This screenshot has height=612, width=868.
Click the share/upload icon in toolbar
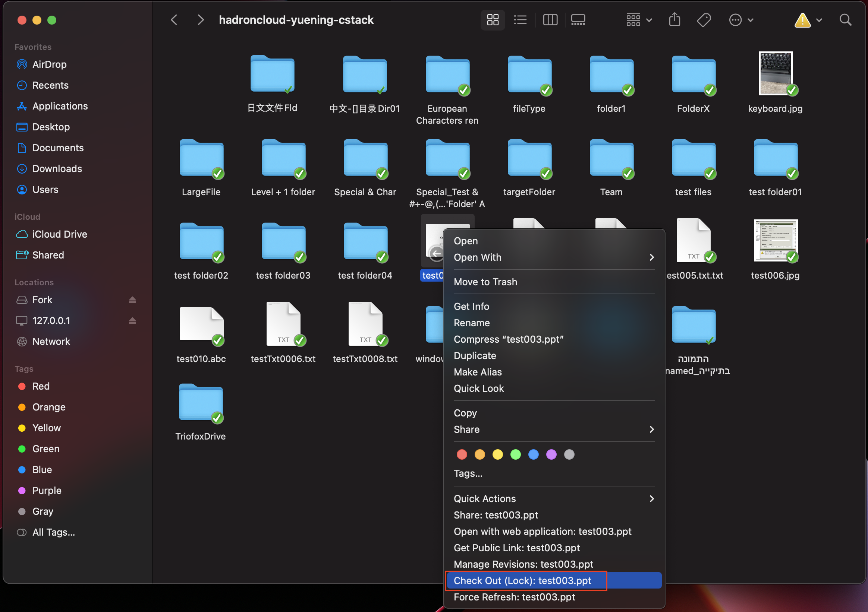[675, 19]
